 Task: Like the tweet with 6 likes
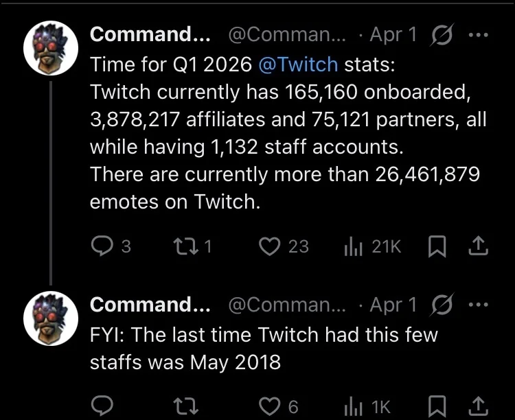coord(268,406)
